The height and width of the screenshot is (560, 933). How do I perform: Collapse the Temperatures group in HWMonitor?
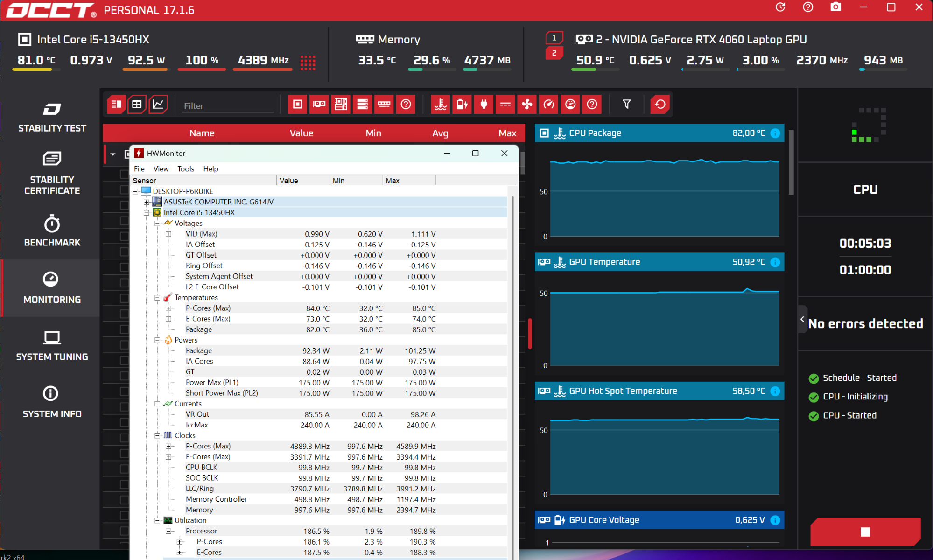pos(157,298)
